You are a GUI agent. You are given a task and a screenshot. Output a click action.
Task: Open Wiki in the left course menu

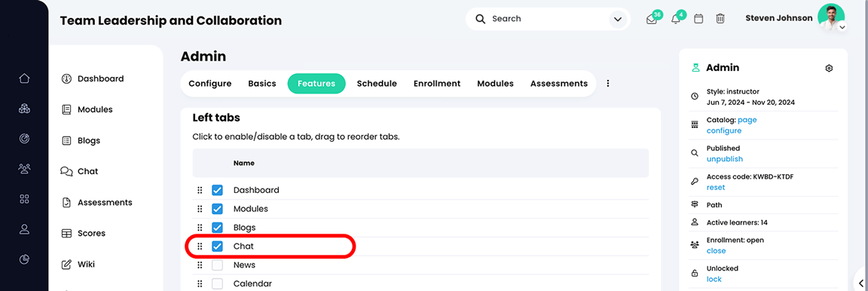click(78, 265)
